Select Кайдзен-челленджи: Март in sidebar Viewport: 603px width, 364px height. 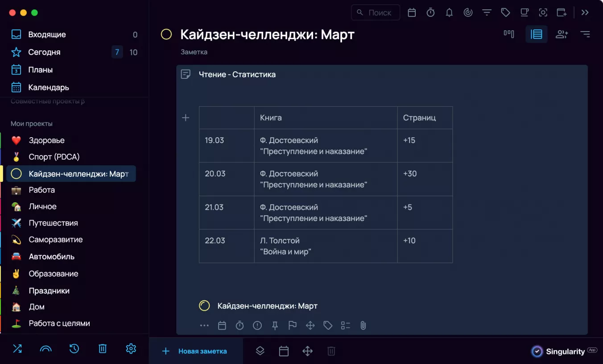tap(71, 174)
